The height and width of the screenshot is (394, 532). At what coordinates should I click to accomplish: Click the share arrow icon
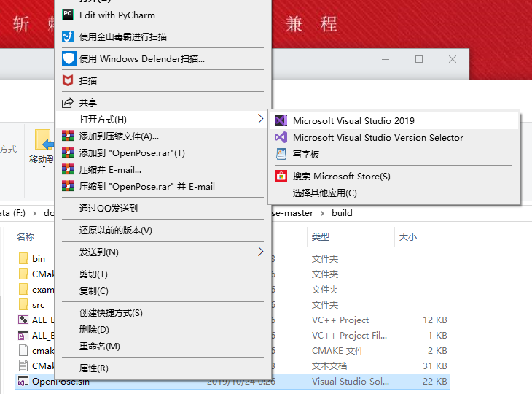(68, 102)
